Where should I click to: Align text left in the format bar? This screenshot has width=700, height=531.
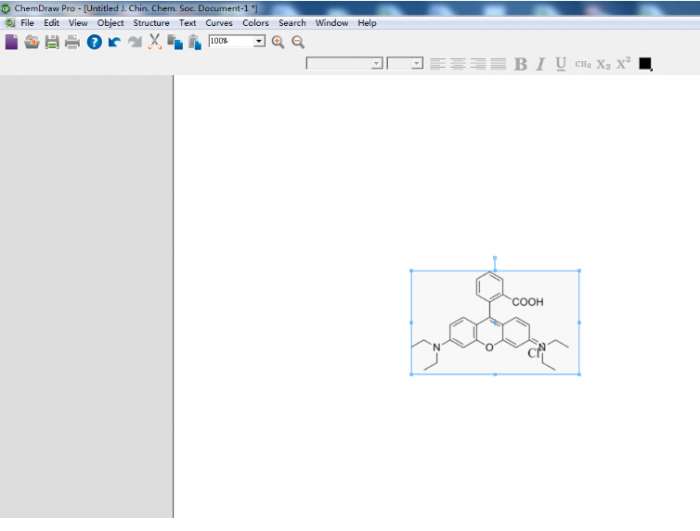pyautogui.click(x=438, y=64)
